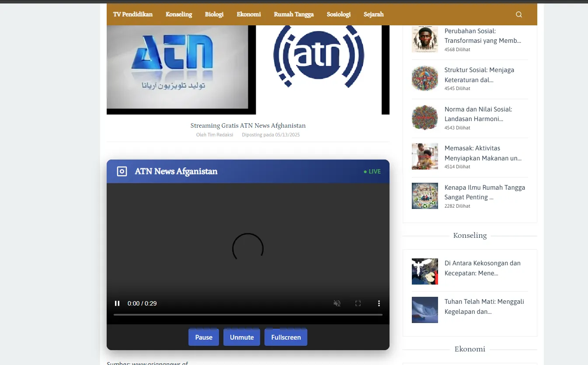This screenshot has height=365, width=588.
Task: Click the Unmute button
Action: click(242, 337)
